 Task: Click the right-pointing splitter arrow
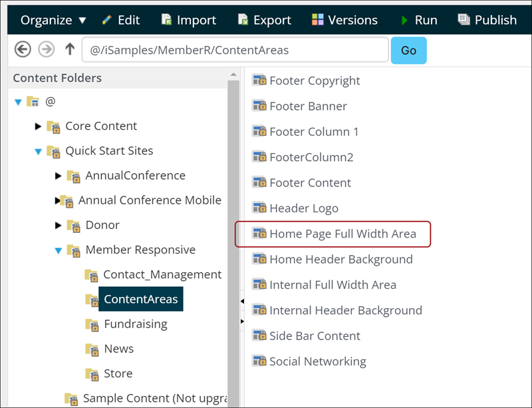point(242,321)
